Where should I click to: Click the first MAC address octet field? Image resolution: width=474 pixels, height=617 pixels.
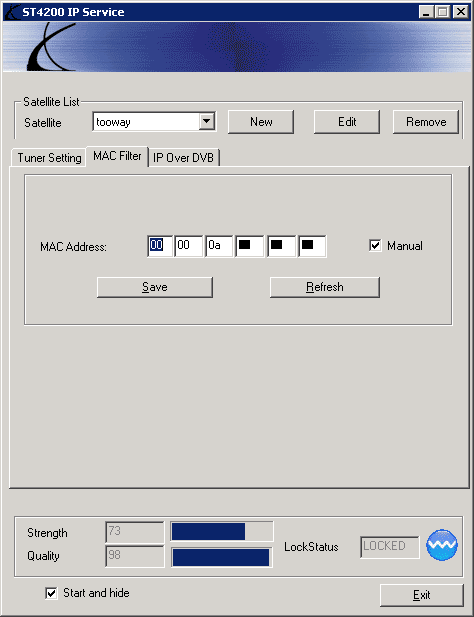(x=160, y=246)
